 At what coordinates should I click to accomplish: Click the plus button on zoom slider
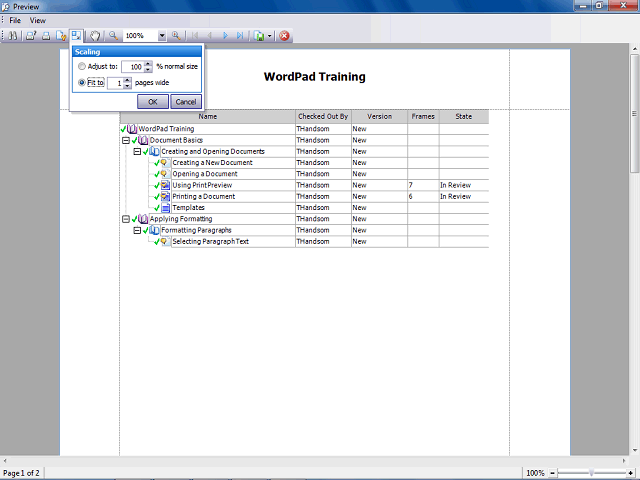click(x=631, y=473)
